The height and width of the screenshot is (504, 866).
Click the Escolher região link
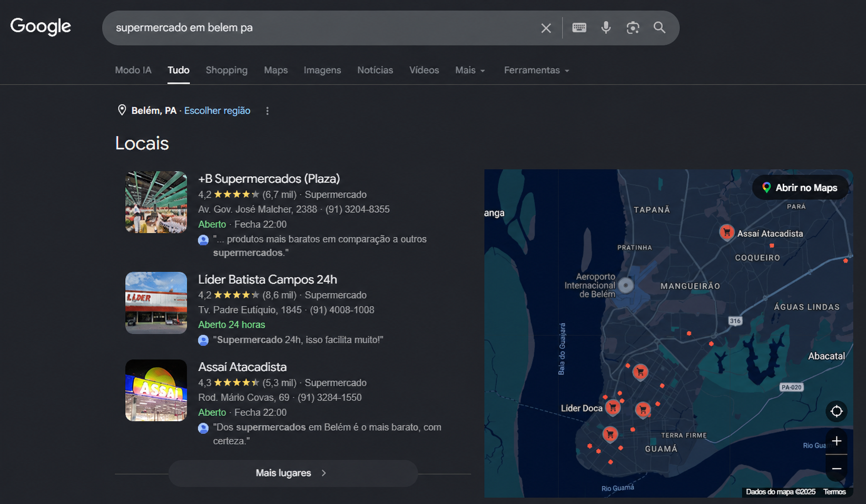pos(217,111)
